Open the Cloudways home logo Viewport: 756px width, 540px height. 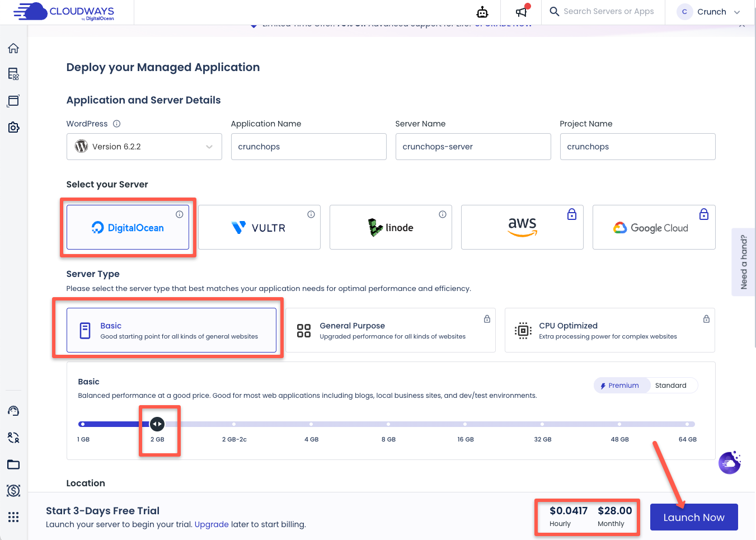[x=64, y=12]
